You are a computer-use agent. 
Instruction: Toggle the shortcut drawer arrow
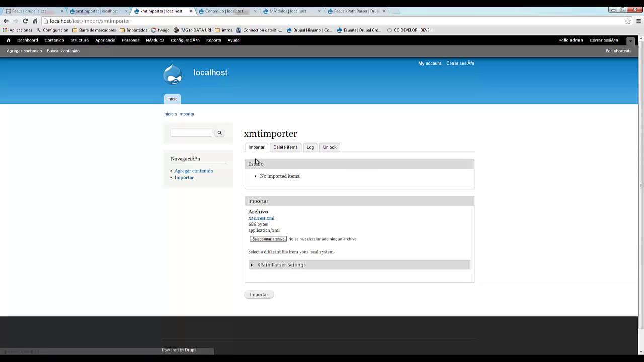(630, 41)
